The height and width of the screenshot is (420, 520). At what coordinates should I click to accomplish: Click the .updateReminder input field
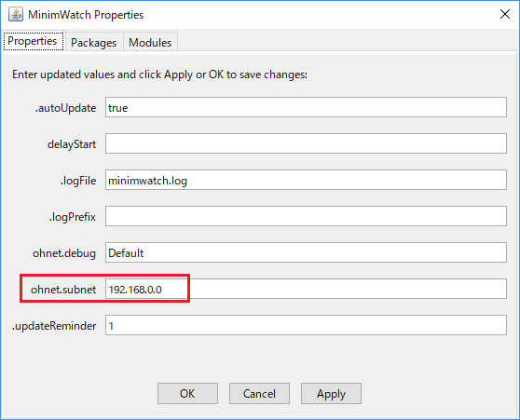click(x=306, y=325)
